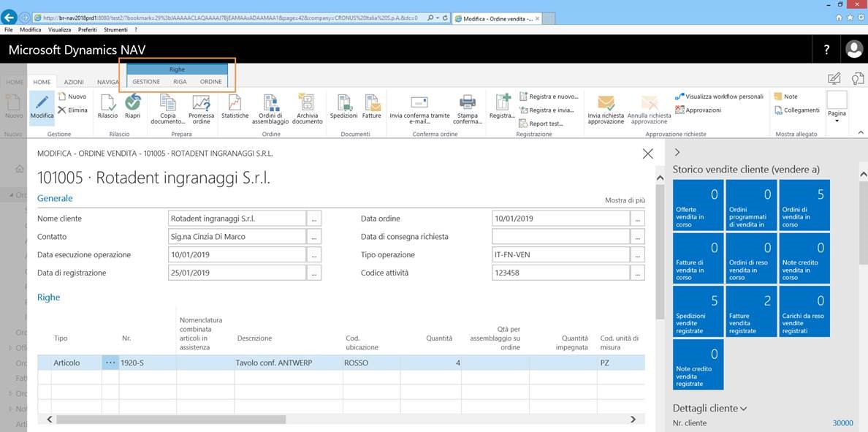Click Registra e nuovo
868x432 pixels.
(549, 96)
